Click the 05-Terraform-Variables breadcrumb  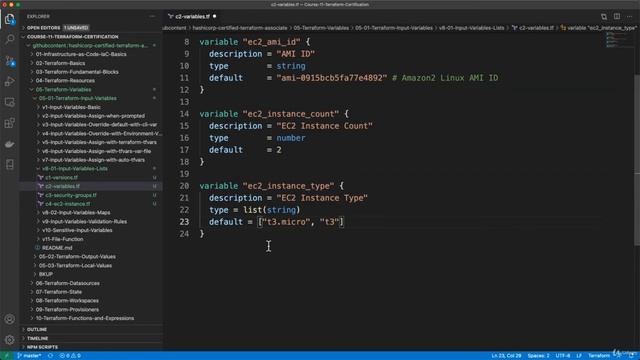coord(321,28)
